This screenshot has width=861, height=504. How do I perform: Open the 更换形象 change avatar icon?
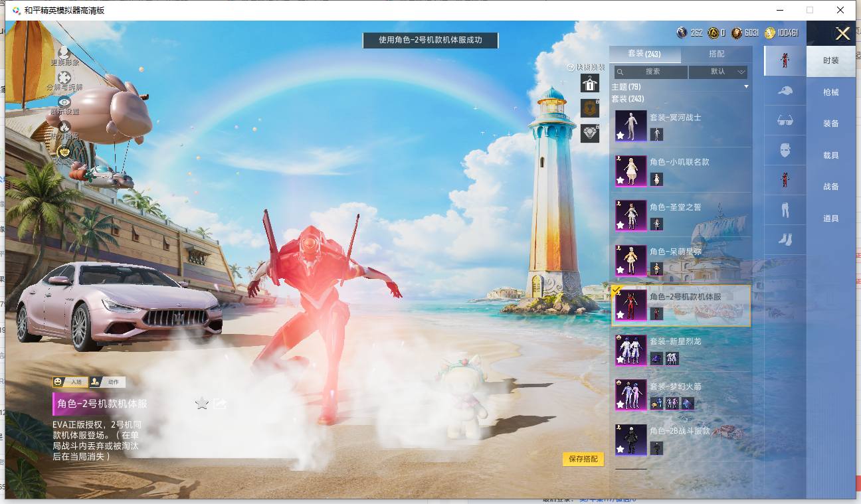point(64,52)
